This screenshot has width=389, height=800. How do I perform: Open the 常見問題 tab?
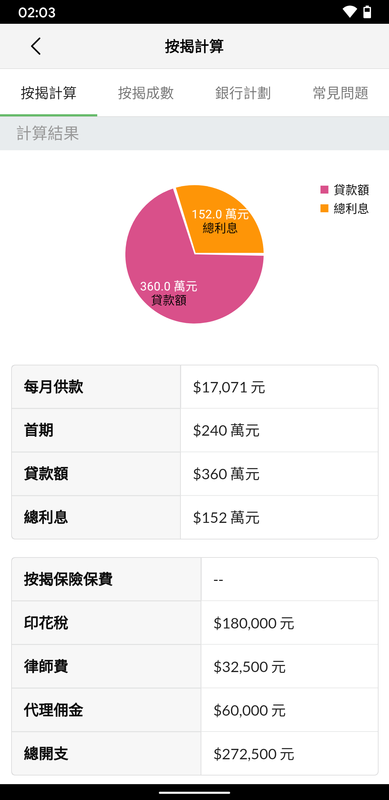click(341, 93)
